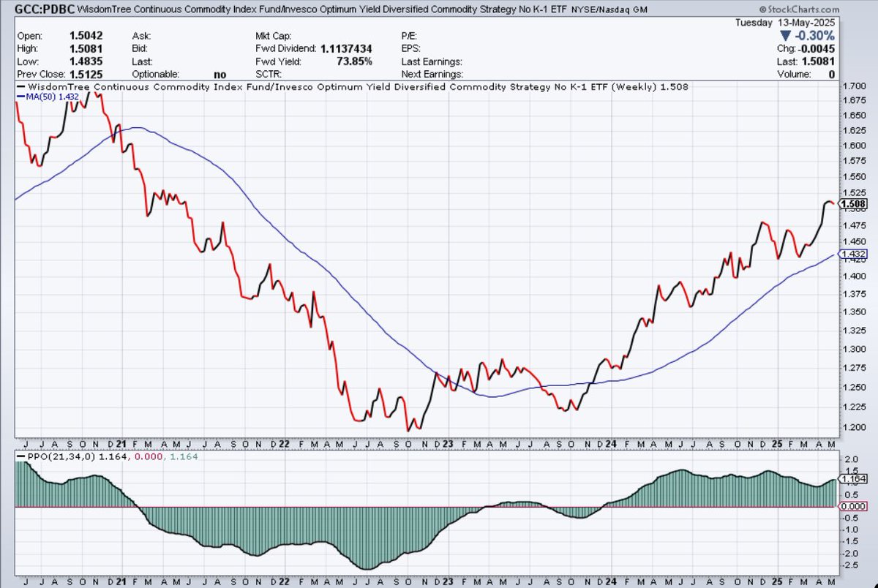Click the P/E: label
This screenshot has height=588, width=878.
(410, 36)
